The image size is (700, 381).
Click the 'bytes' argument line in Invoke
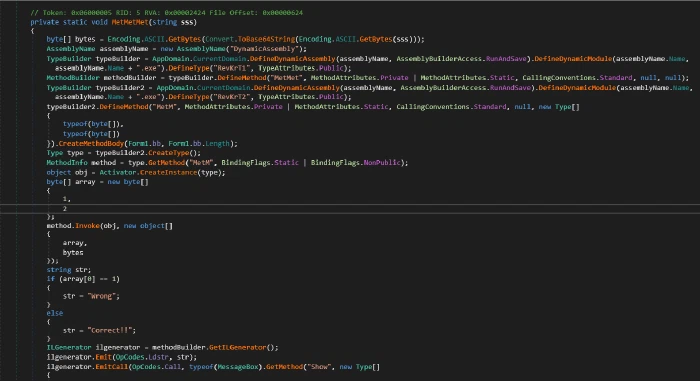click(x=73, y=253)
